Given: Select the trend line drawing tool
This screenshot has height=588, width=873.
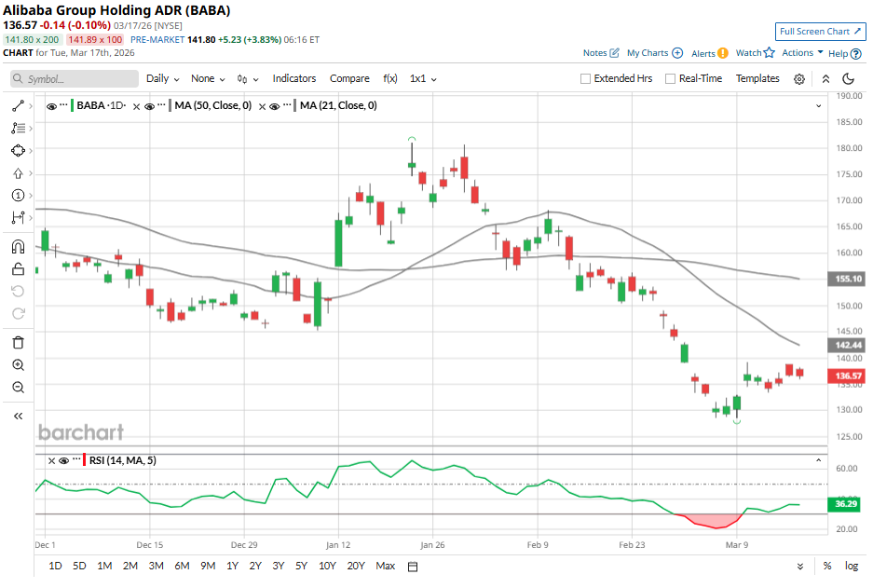Looking at the screenshot, I should point(18,106).
